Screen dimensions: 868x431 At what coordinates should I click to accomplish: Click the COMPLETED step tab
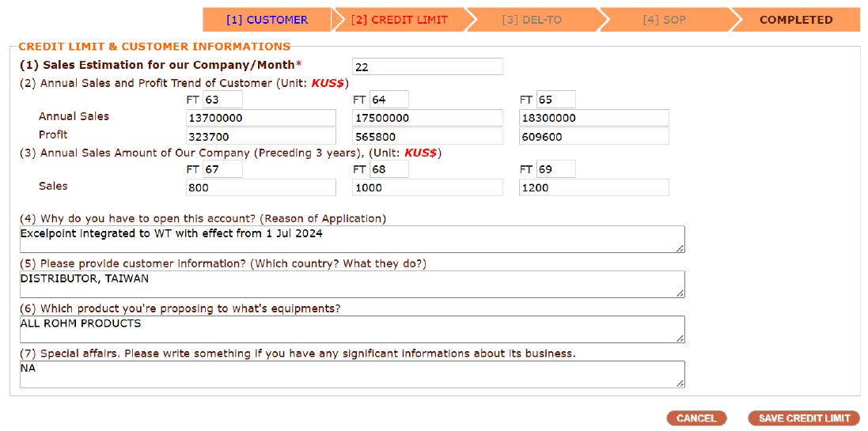[x=795, y=20]
